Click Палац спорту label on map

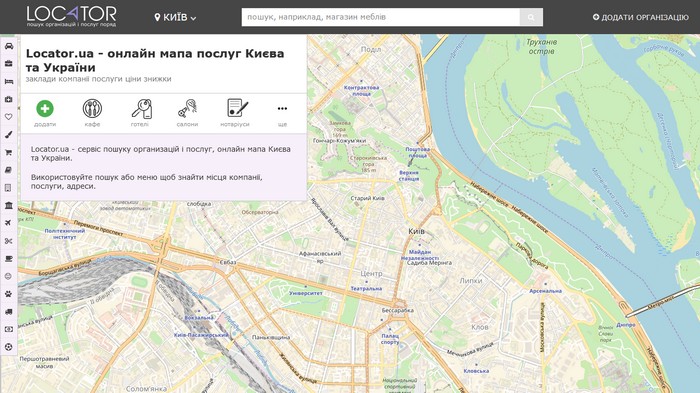(390, 339)
